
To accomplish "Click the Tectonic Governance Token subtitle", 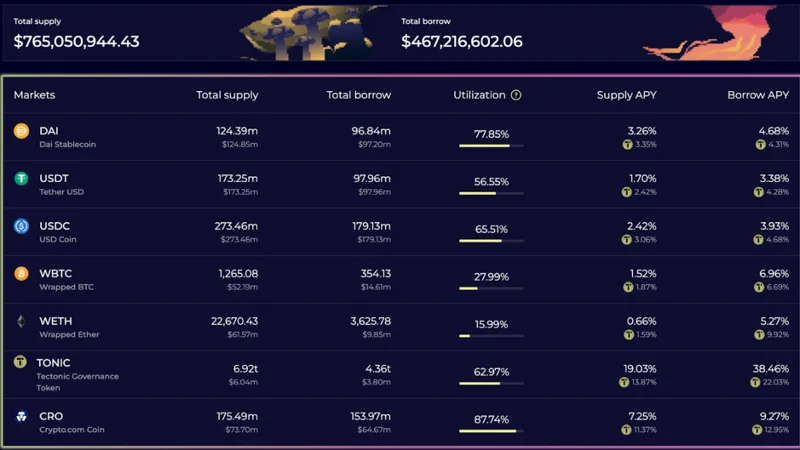I will point(78,382).
